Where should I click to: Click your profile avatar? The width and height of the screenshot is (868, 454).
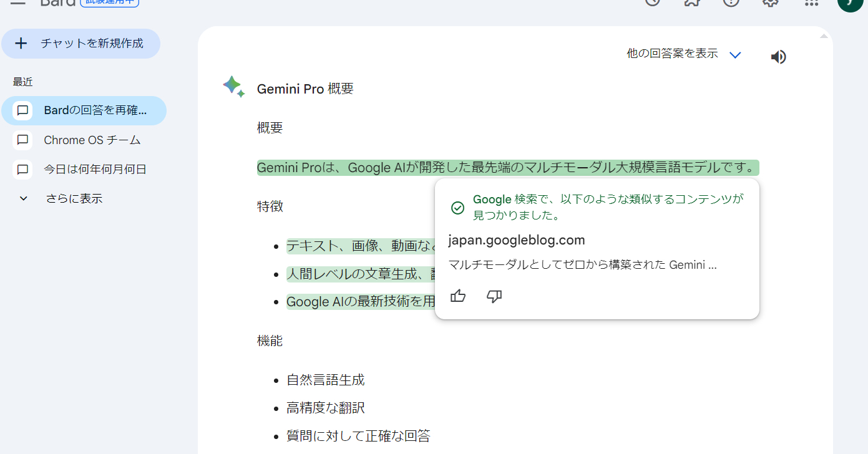click(850, 3)
